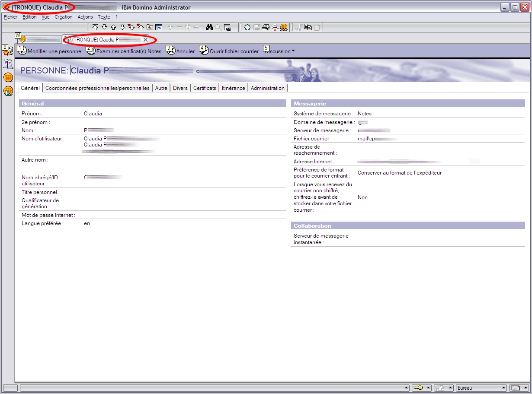532x394 pixels.
Task: Expand the arrow beside the gold key icon
Action: 428,388
